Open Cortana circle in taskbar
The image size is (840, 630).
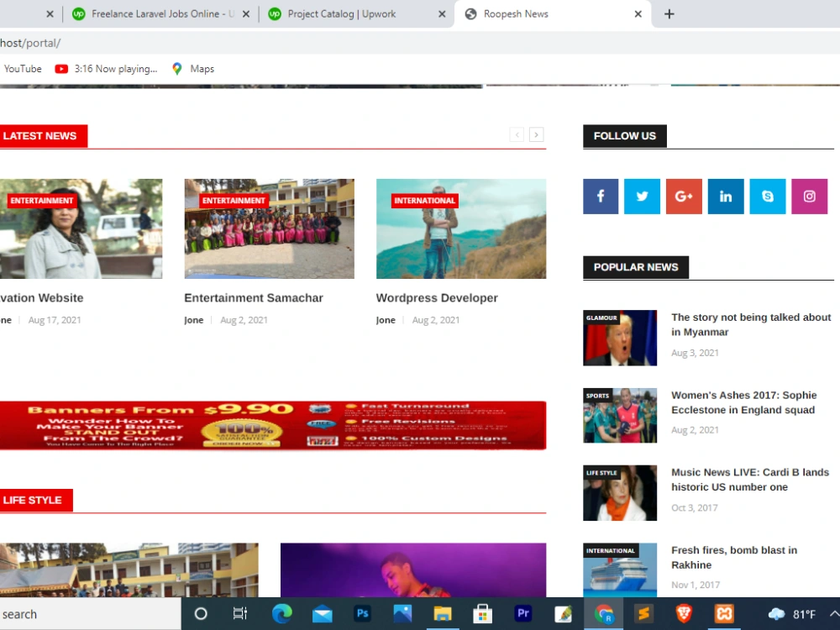(201, 614)
